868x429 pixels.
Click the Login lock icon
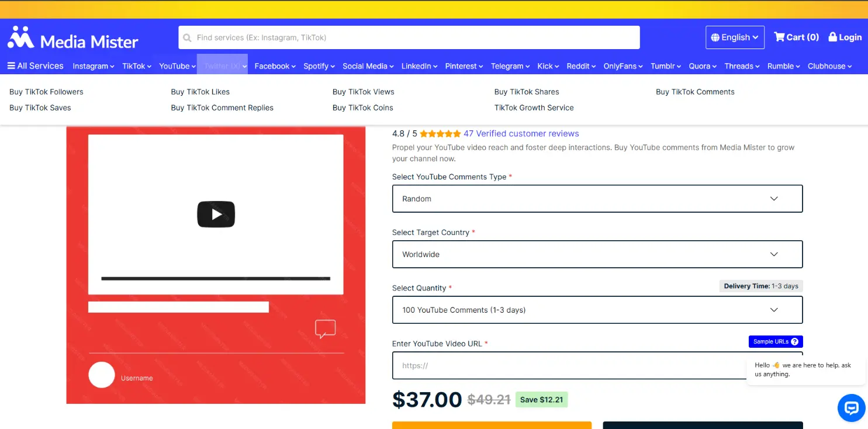pos(832,36)
